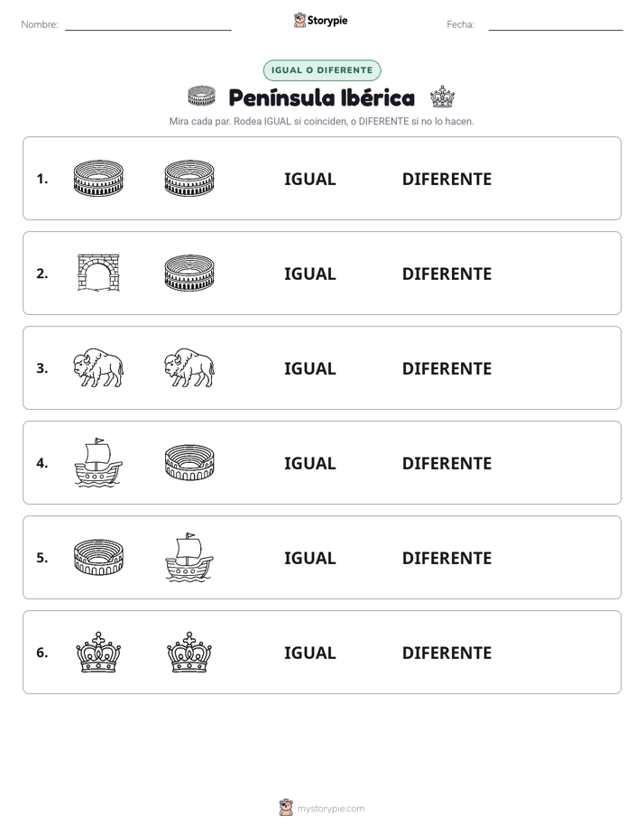Click the first bison in row 3
The image size is (644, 834).
click(x=98, y=367)
